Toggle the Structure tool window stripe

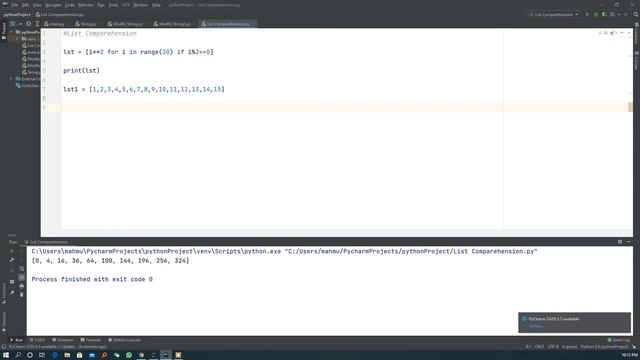[4, 292]
